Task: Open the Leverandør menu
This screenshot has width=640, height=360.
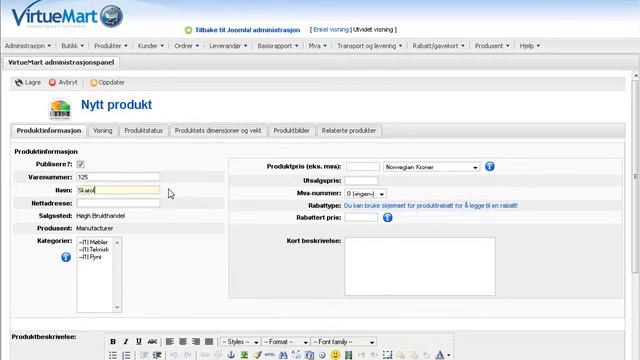Action: [228, 46]
